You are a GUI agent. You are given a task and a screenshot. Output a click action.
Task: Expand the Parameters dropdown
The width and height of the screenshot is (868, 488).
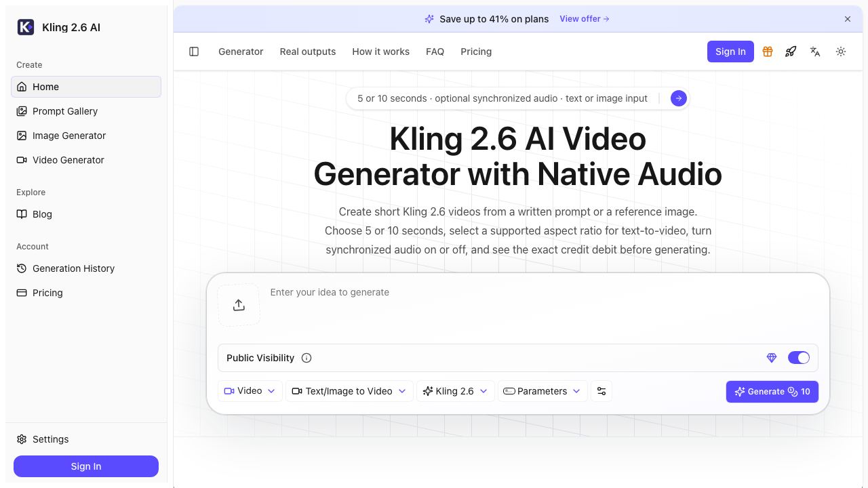click(542, 391)
